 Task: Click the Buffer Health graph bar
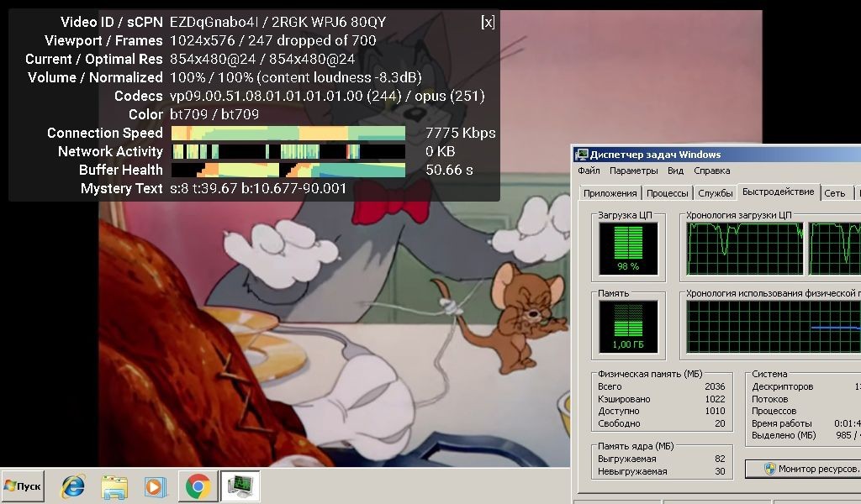[288, 170]
